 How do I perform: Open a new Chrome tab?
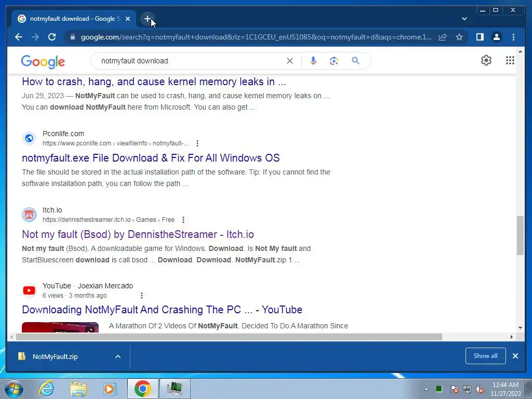tap(147, 19)
